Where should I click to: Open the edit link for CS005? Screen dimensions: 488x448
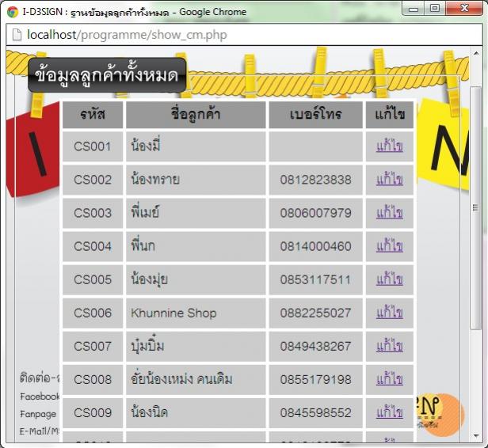[389, 279]
